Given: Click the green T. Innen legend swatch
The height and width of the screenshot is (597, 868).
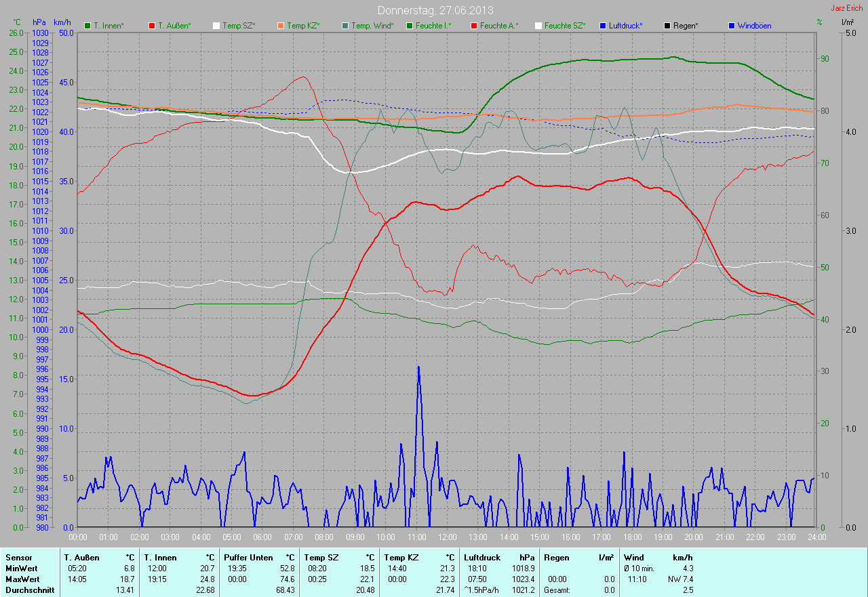Looking at the screenshot, I should pyautogui.click(x=87, y=26).
